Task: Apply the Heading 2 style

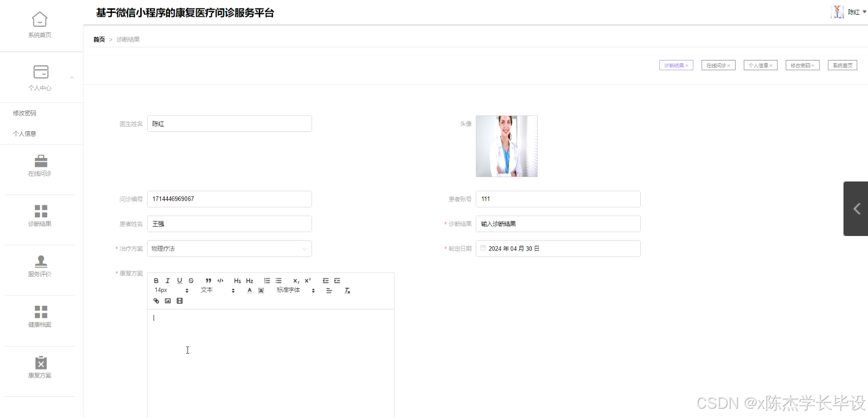Action: [x=250, y=281]
